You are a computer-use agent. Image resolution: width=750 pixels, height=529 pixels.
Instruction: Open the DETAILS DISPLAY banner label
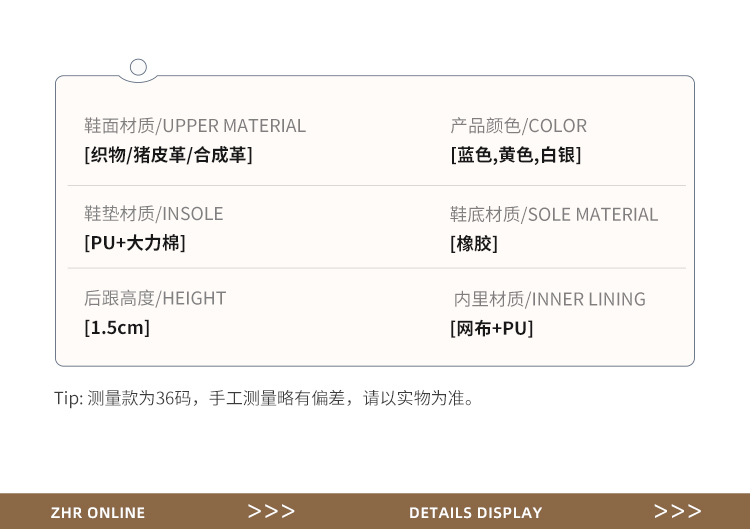coord(475,513)
